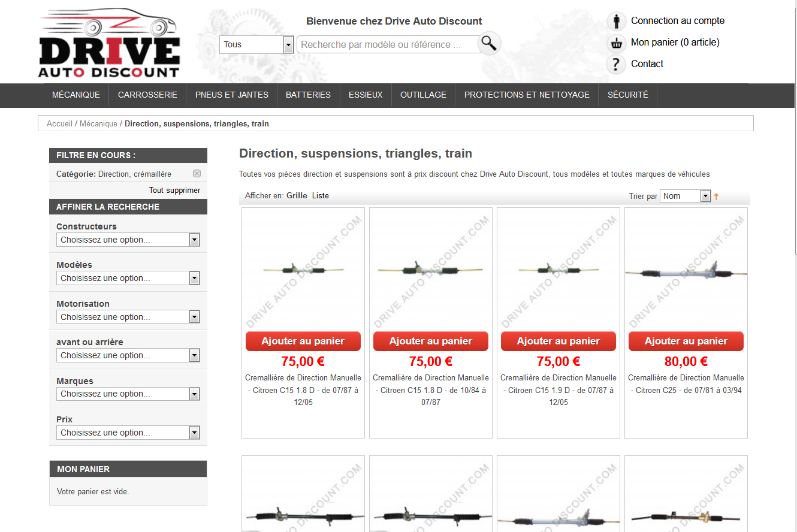Screen dimensions: 797x532
Task: Click the person account icon
Action: pyautogui.click(x=616, y=21)
